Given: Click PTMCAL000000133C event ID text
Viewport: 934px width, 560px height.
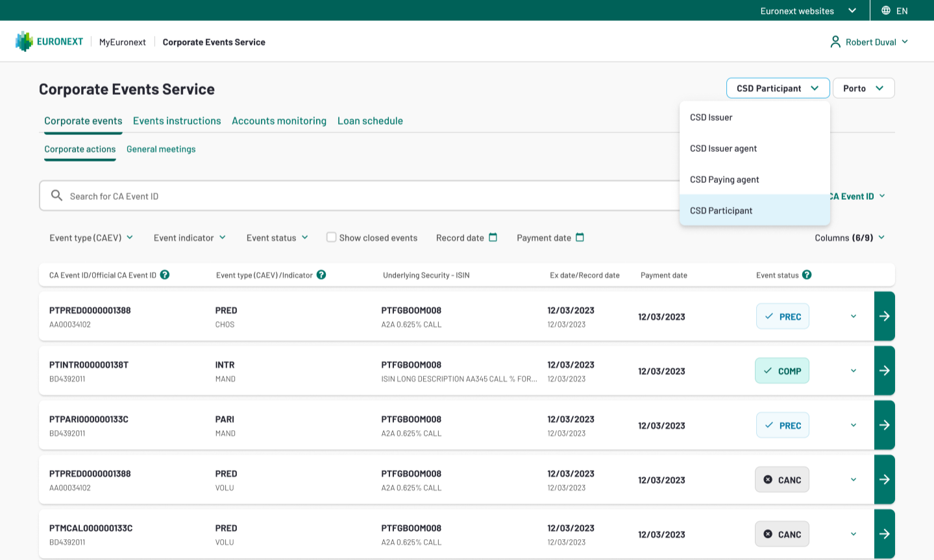Looking at the screenshot, I should [x=91, y=528].
